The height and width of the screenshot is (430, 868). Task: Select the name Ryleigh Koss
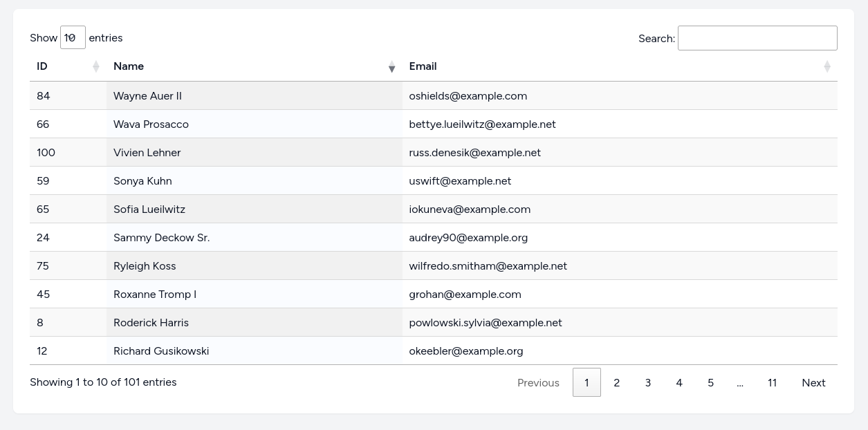click(x=145, y=265)
